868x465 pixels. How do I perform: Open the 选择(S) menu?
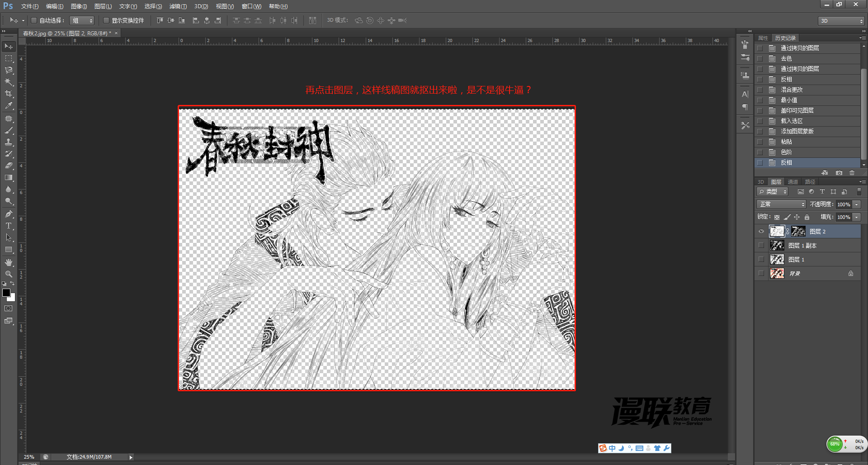[153, 6]
